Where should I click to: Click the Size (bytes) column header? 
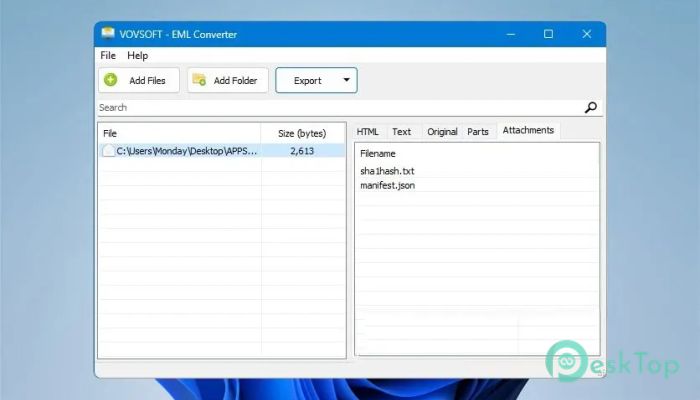(302, 133)
